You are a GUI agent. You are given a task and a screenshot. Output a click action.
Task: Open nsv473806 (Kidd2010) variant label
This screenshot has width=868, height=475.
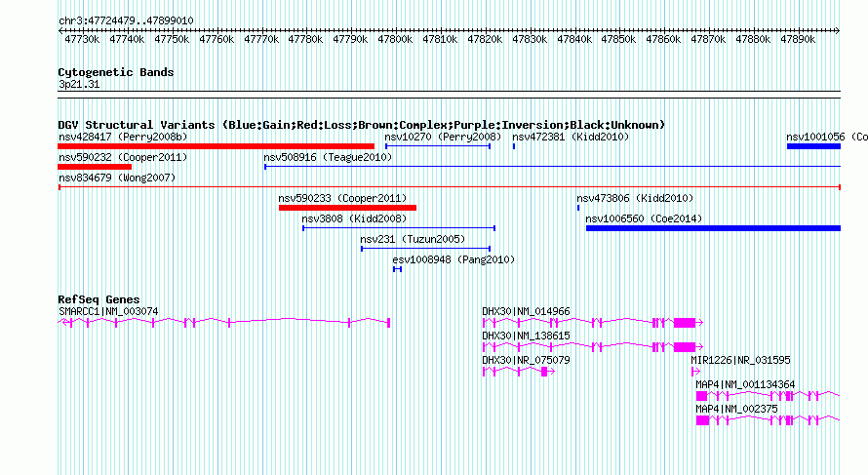pos(635,198)
